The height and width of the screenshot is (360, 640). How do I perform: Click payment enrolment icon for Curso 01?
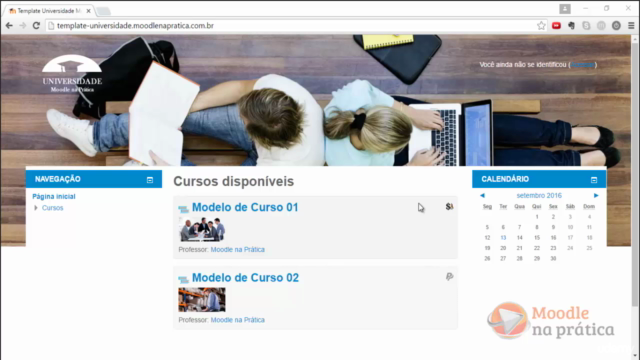[449, 207]
